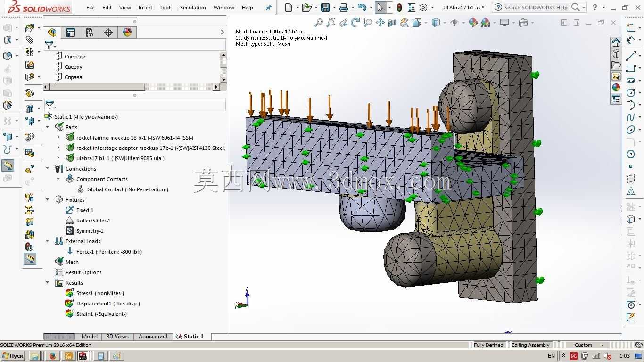
Task: Click the Rebuild traffic light icon
Action: (399, 8)
